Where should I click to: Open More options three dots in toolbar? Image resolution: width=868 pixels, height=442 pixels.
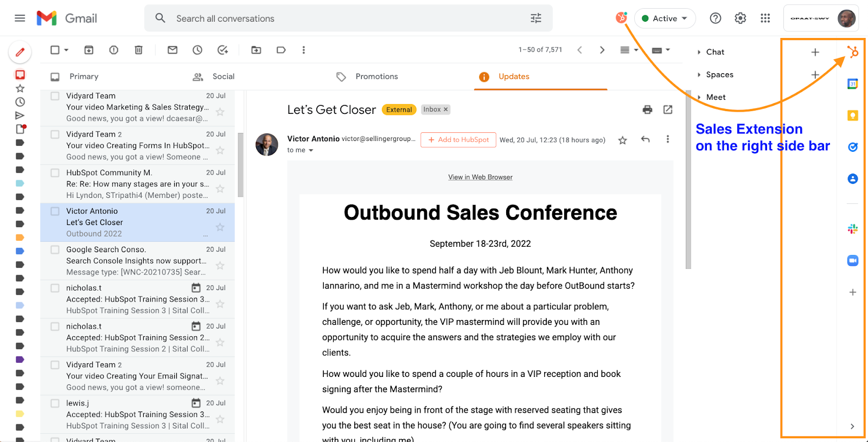[x=304, y=50]
